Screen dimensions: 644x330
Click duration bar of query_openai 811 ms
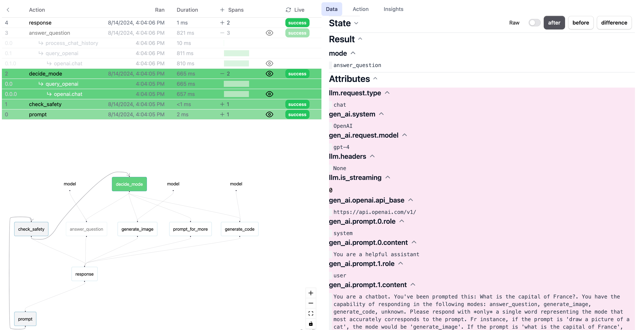click(236, 53)
